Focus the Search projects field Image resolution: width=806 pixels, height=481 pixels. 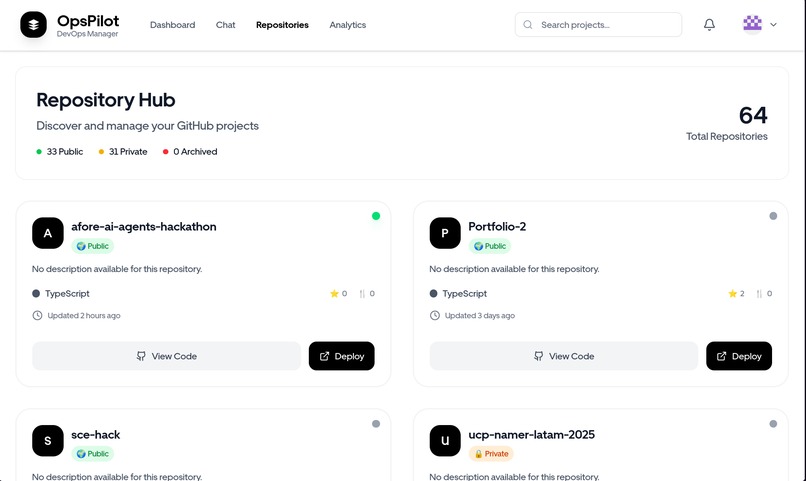(x=598, y=25)
